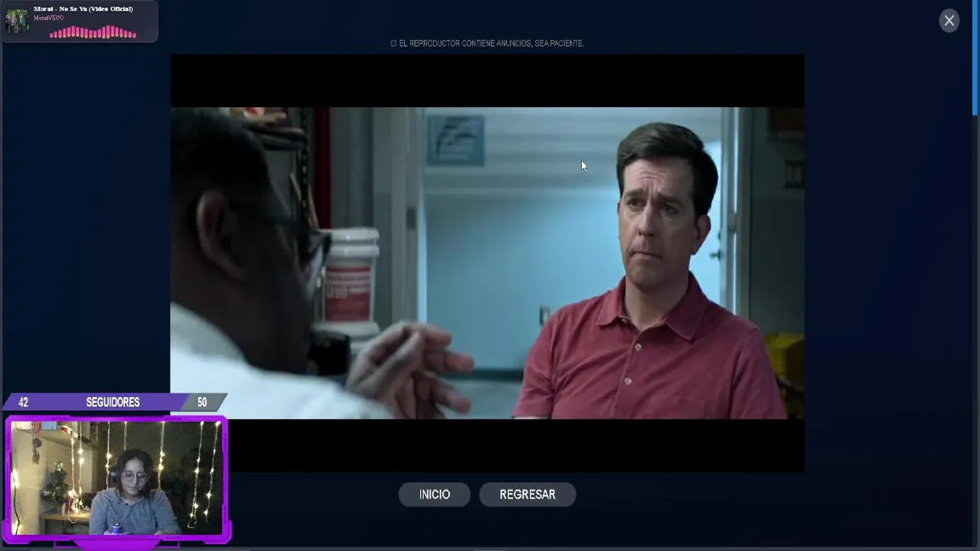980x551 pixels.
Task: Close the video player overlay with X
Action: (949, 21)
